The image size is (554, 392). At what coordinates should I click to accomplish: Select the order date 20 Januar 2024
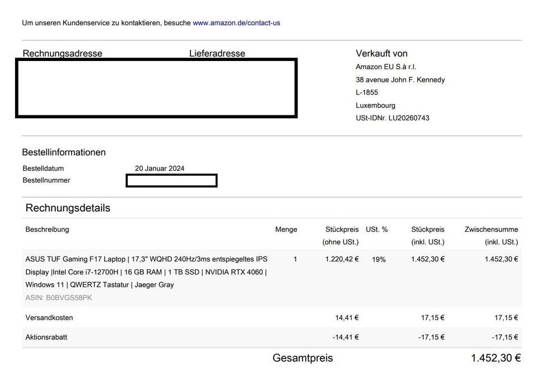pos(160,169)
